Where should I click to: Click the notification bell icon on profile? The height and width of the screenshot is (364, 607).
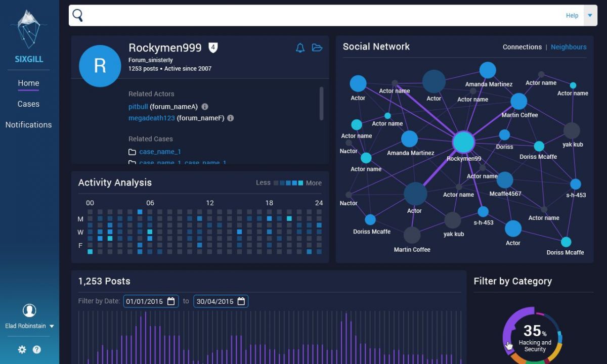click(300, 48)
